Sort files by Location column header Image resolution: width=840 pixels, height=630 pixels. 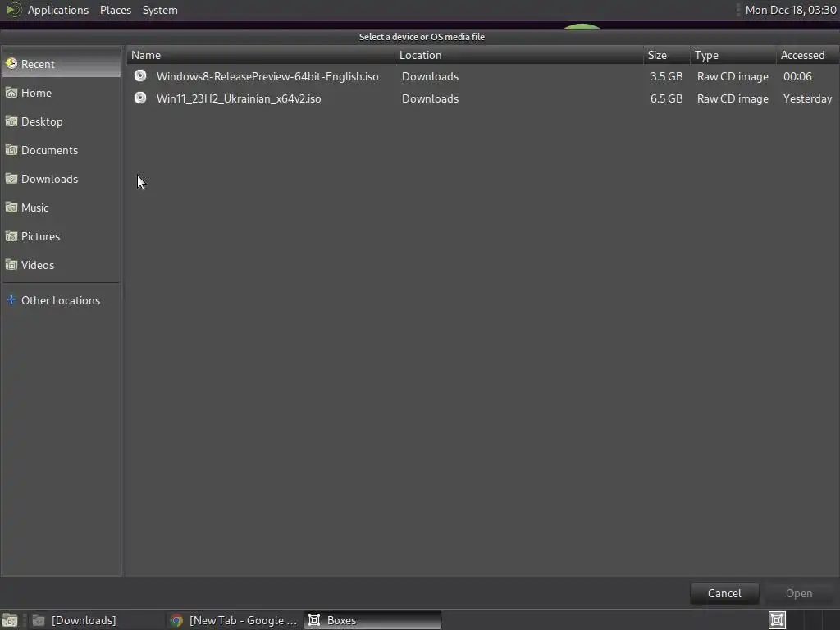(x=519, y=55)
